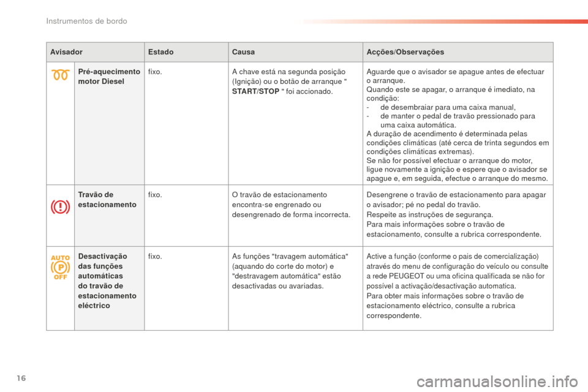Select the 'Causa' column header
588x392 pixels.
click(x=243, y=52)
